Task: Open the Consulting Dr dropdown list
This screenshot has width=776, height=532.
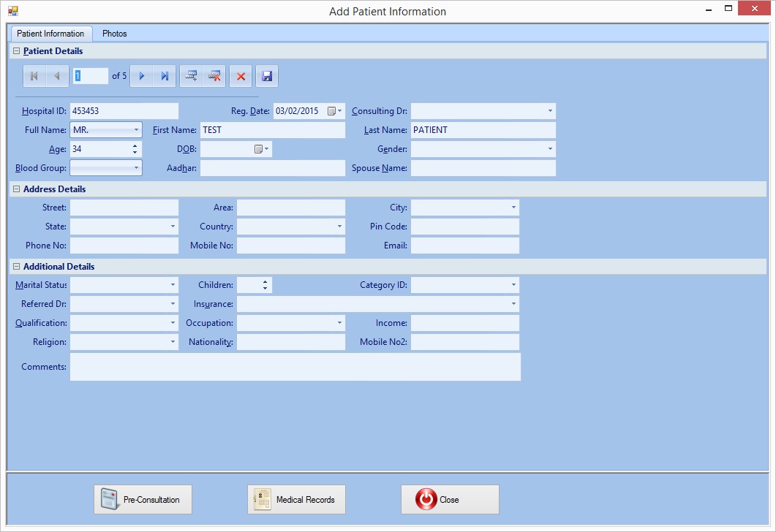Action: tap(549, 111)
